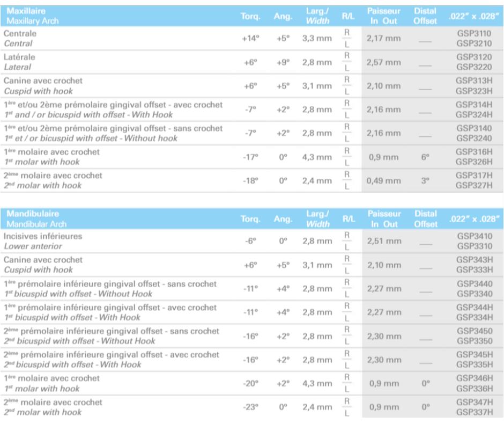This screenshot has height=423, width=504.
Task: Select the +9° angulation value for Latérale
Action: pyautogui.click(x=283, y=62)
